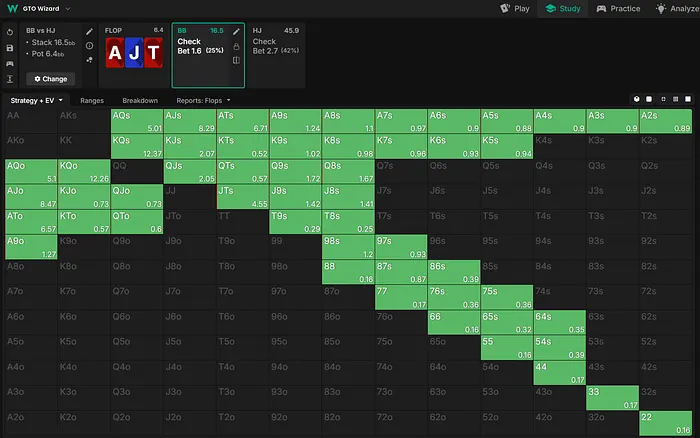Click the reset icon in left sidebar

pos(9,32)
